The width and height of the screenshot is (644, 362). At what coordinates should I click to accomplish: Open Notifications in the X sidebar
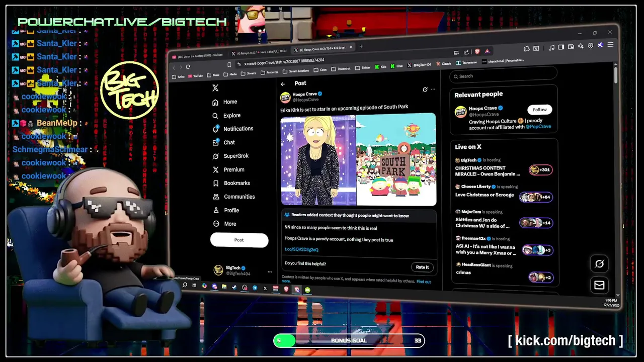pyautogui.click(x=232, y=129)
